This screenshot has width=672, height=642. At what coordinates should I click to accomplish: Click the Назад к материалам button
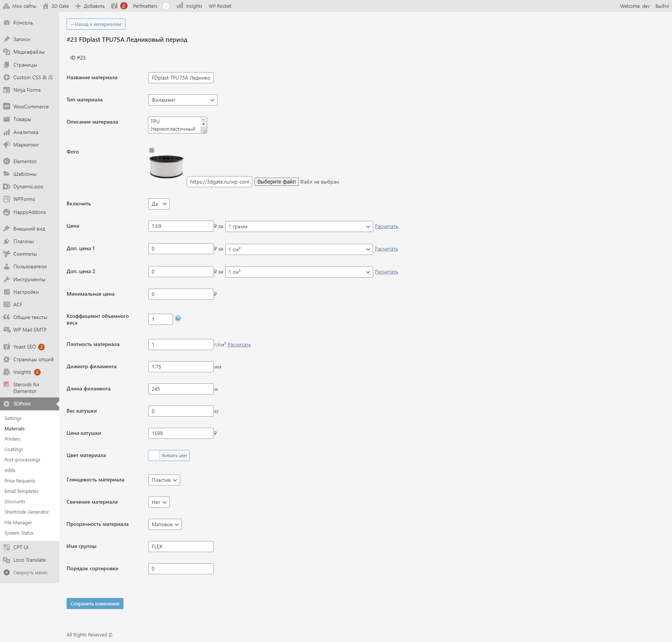click(96, 24)
